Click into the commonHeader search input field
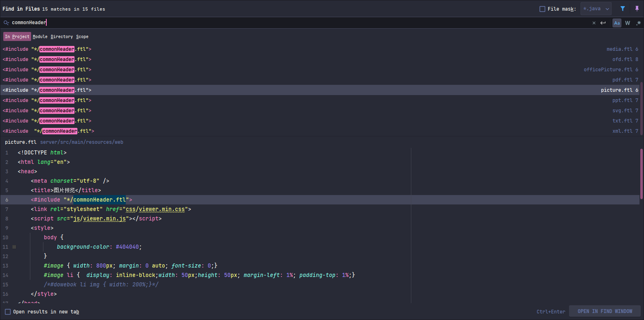644x320 pixels. click(x=299, y=23)
